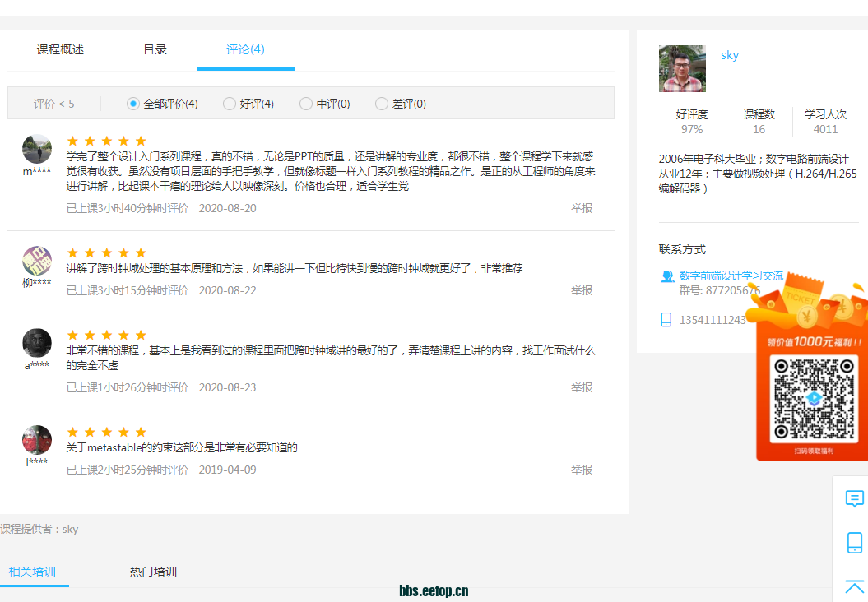
Task: Click the avatar of reviewer 柳****
Action: 37,261
